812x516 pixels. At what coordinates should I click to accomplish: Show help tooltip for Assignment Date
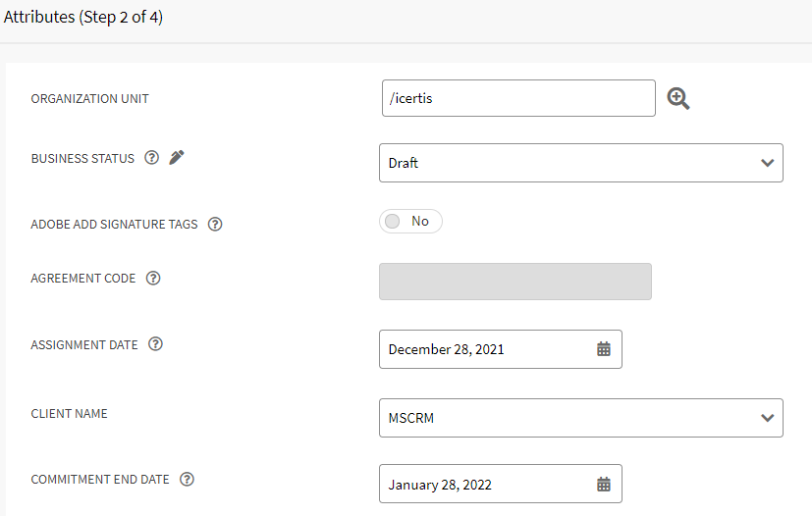[x=155, y=344]
